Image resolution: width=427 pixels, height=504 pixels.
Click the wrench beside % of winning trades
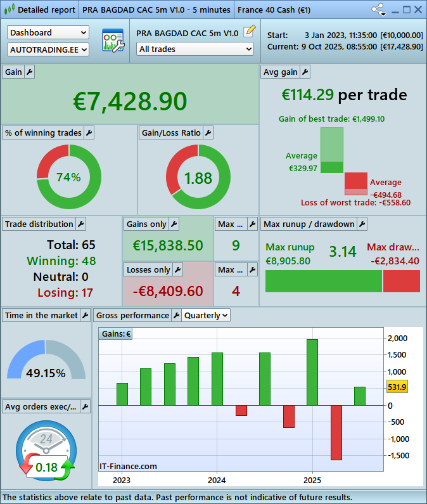pos(89,132)
